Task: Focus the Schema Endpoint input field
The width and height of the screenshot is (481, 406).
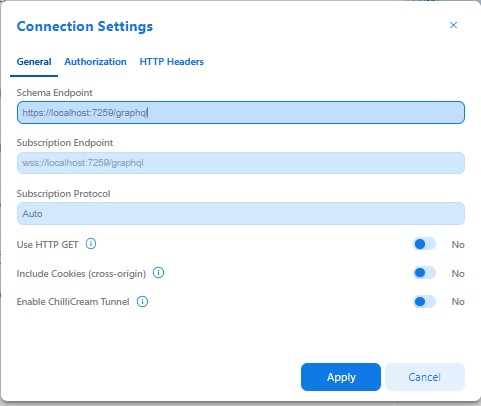Action: point(241,113)
